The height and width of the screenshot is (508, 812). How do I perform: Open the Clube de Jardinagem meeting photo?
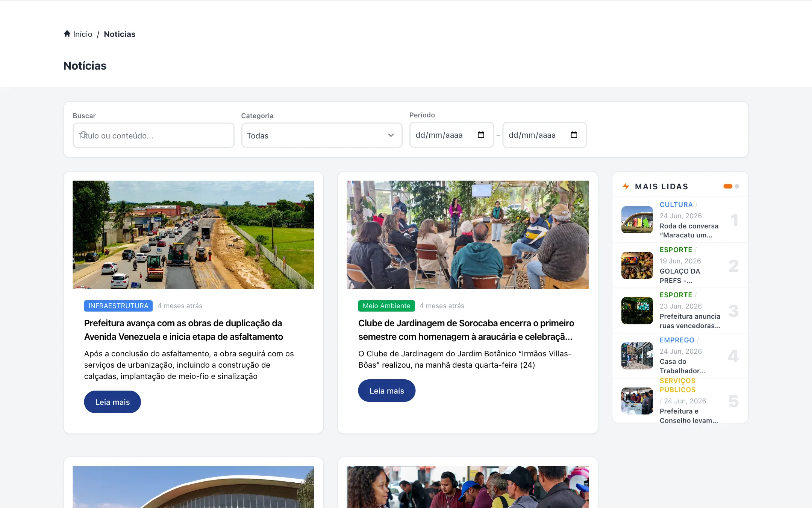(468, 235)
